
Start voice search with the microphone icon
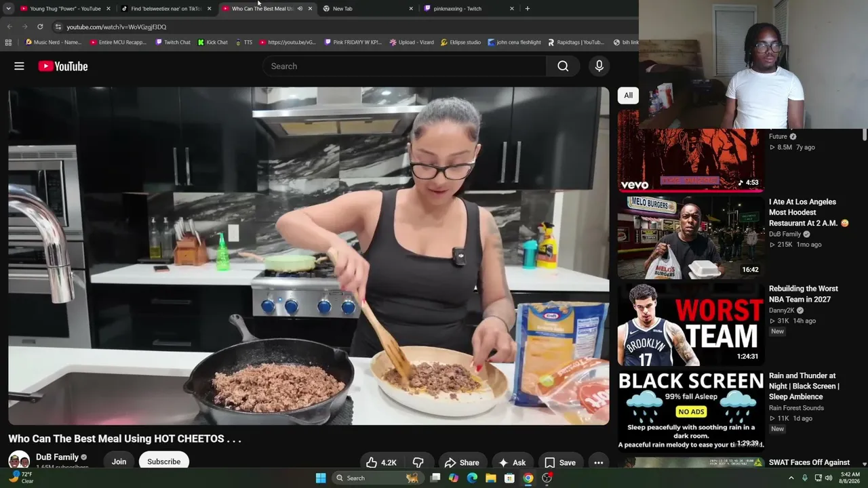(599, 66)
